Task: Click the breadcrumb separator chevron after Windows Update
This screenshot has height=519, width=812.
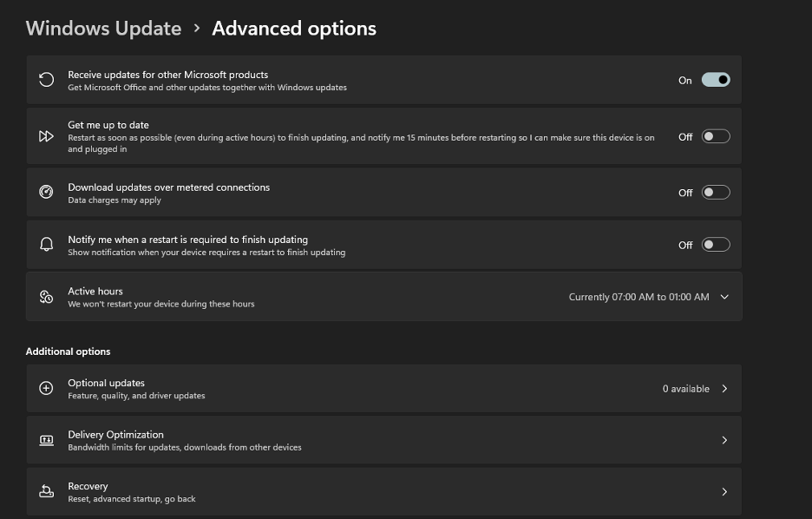Action: coord(197,29)
